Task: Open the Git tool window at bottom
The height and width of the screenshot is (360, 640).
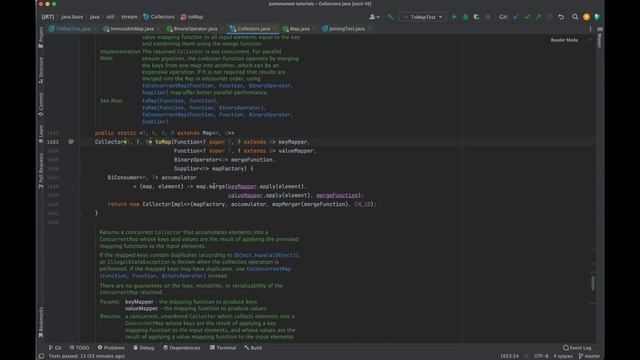Action: 55,348
